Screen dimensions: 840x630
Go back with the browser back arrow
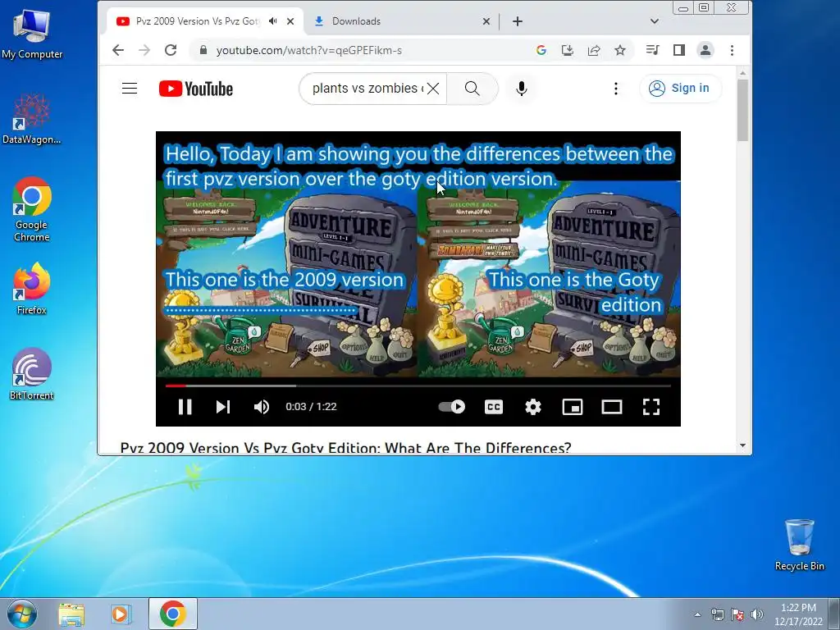click(x=118, y=50)
